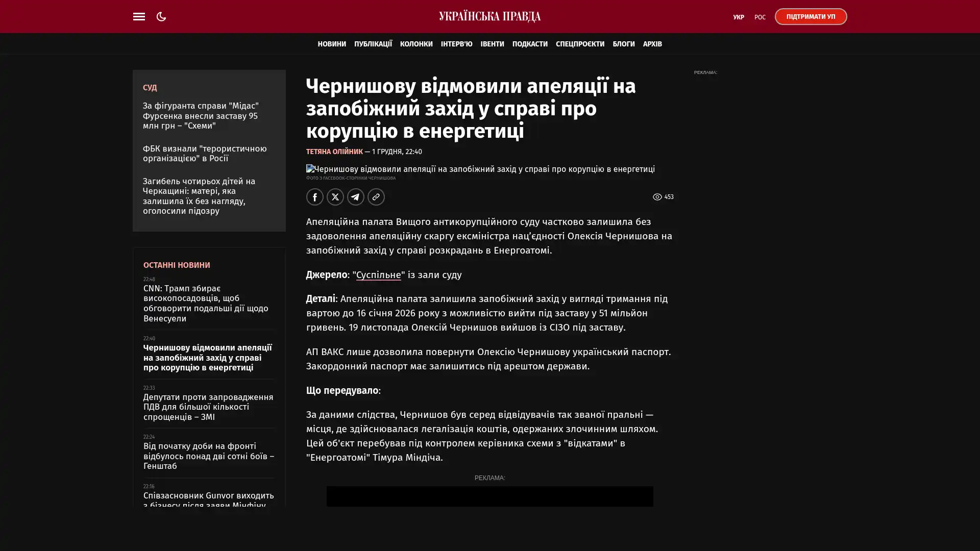
Task: Share article on X (Twitter)
Action: coord(335,197)
